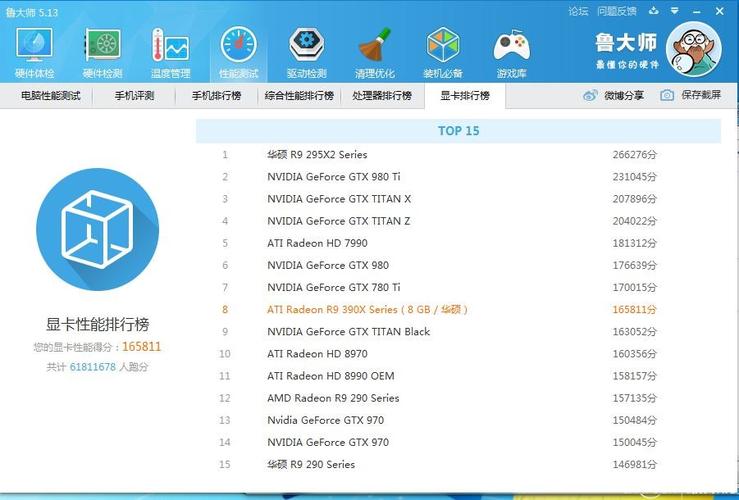739x500 pixels.
Task: Open 游戏库 game controller icon
Action: (x=511, y=53)
